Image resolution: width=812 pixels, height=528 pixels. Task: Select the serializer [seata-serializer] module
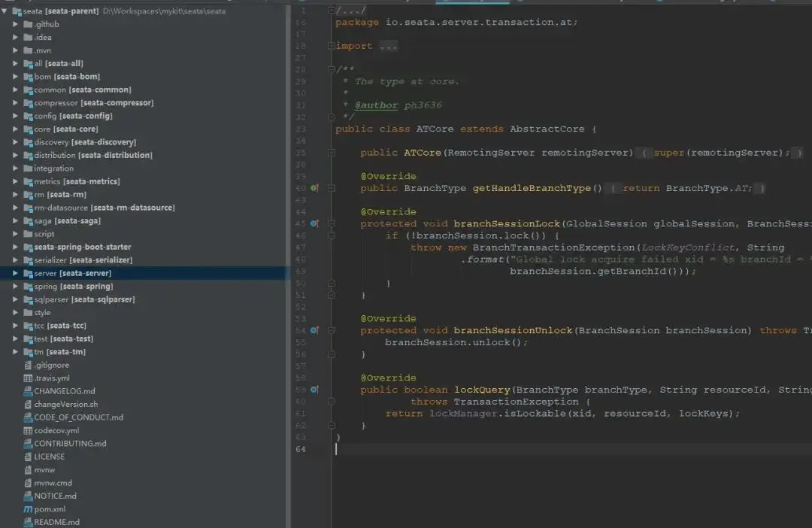point(83,260)
